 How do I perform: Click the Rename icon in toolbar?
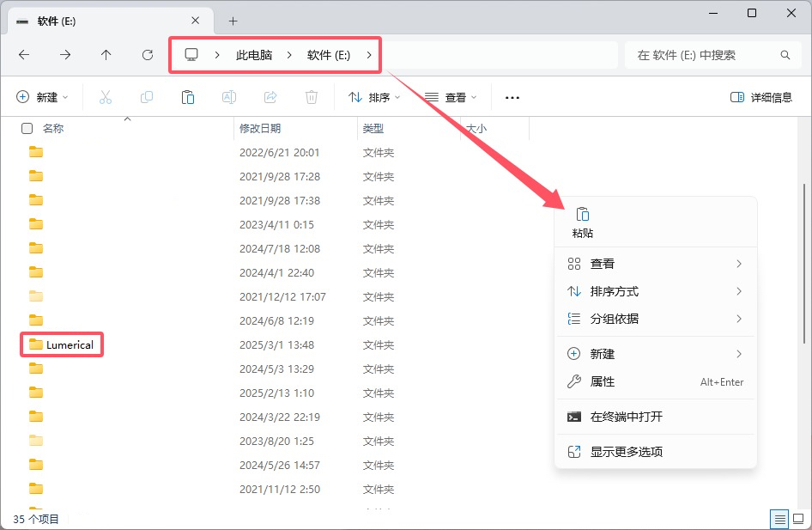coord(229,98)
